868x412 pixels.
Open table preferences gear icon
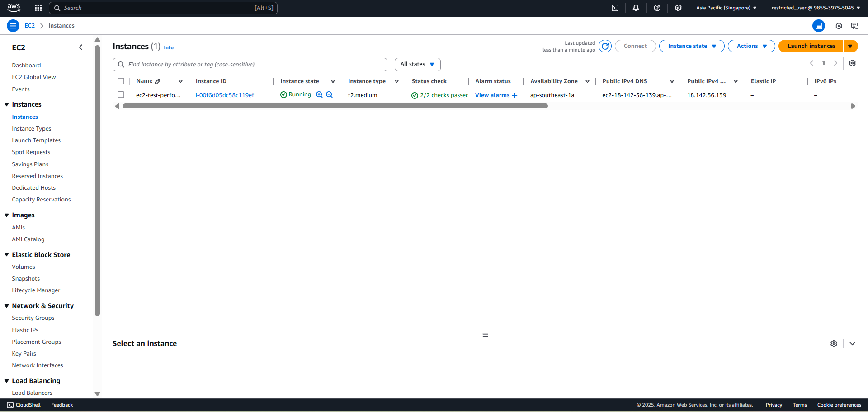click(x=852, y=63)
